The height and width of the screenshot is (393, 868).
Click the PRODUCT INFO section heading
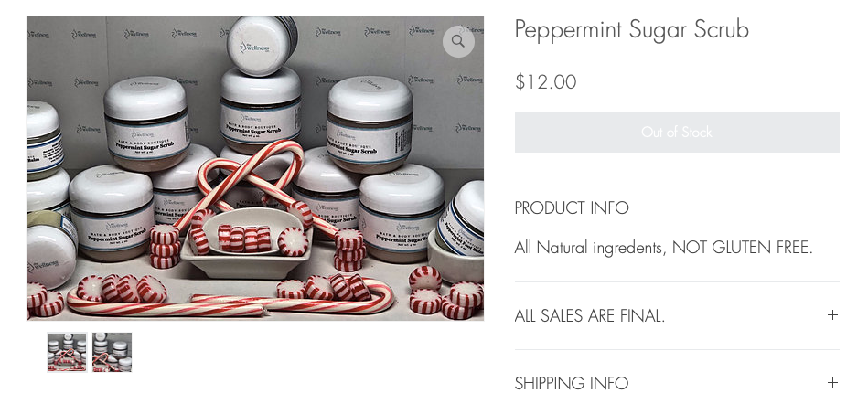(572, 208)
